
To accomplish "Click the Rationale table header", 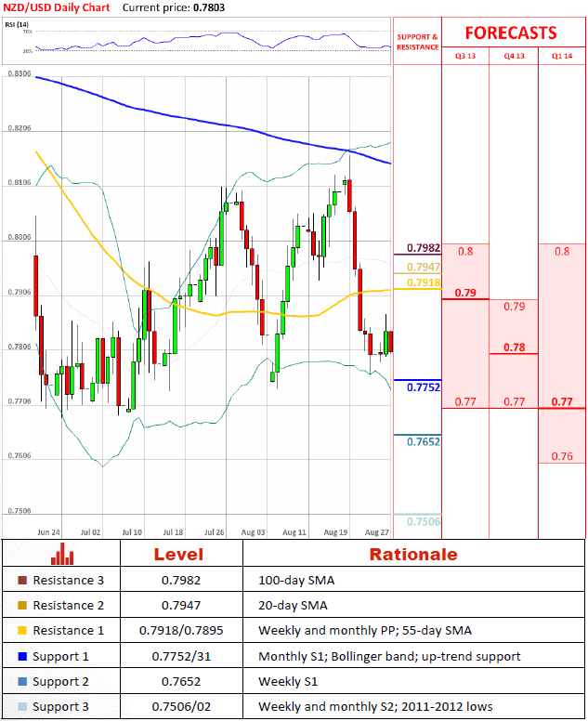I will pyautogui.click(x=413, y=555).
